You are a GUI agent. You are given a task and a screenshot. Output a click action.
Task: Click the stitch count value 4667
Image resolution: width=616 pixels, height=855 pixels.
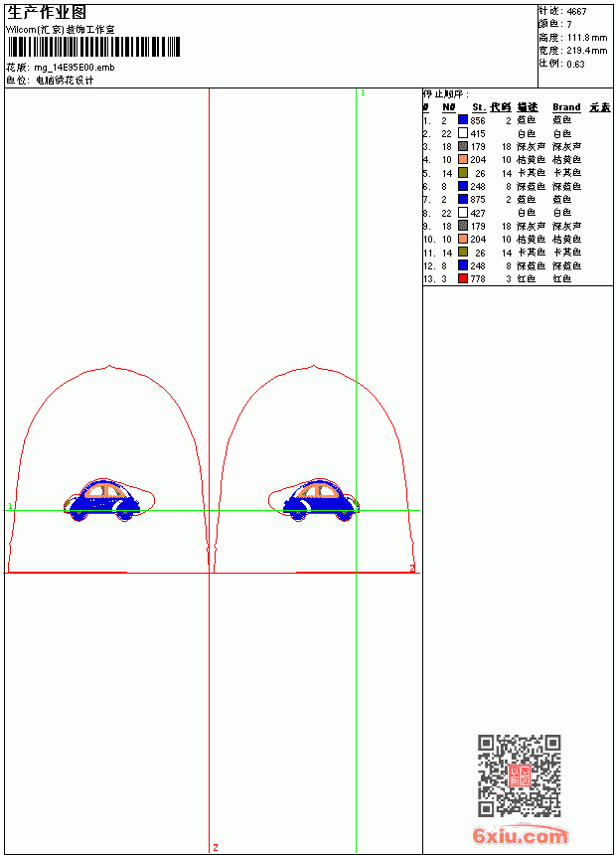tap(576, 12)
